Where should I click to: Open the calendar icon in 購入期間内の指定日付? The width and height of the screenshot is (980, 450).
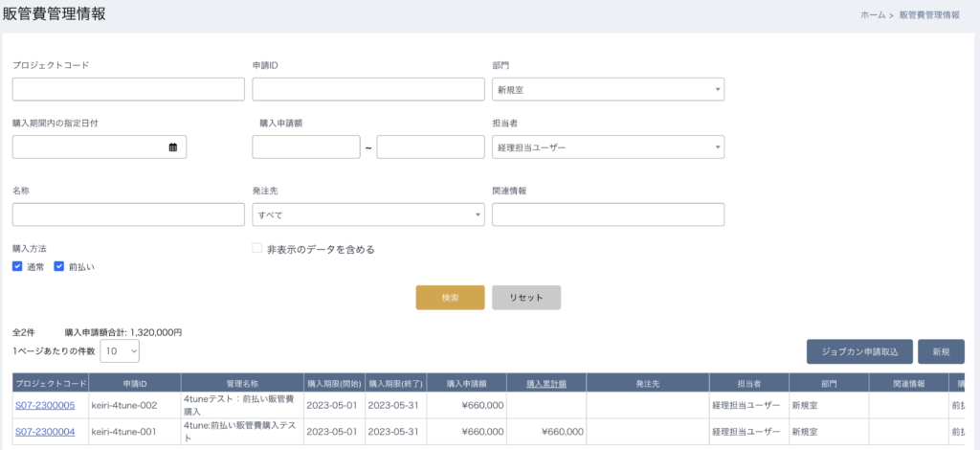[x=173, y=147]
